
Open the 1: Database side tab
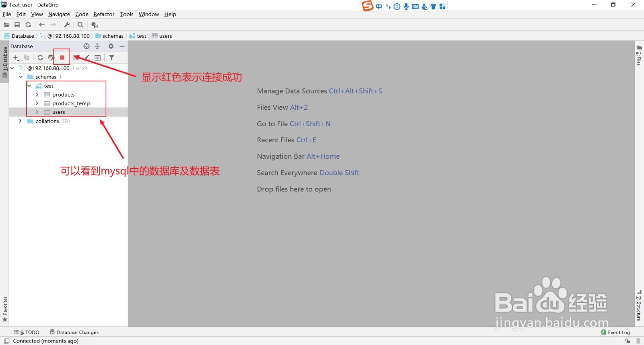[5, 62]
